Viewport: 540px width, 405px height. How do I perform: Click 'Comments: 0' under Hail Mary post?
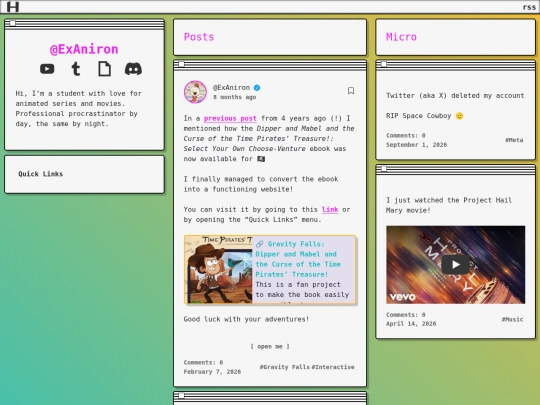(406, 314)
